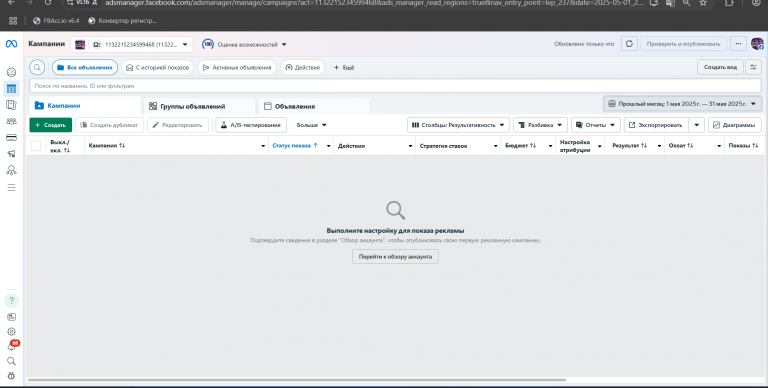Open the Отчеты dropdown
768x388 pixels.
(596, 125)
